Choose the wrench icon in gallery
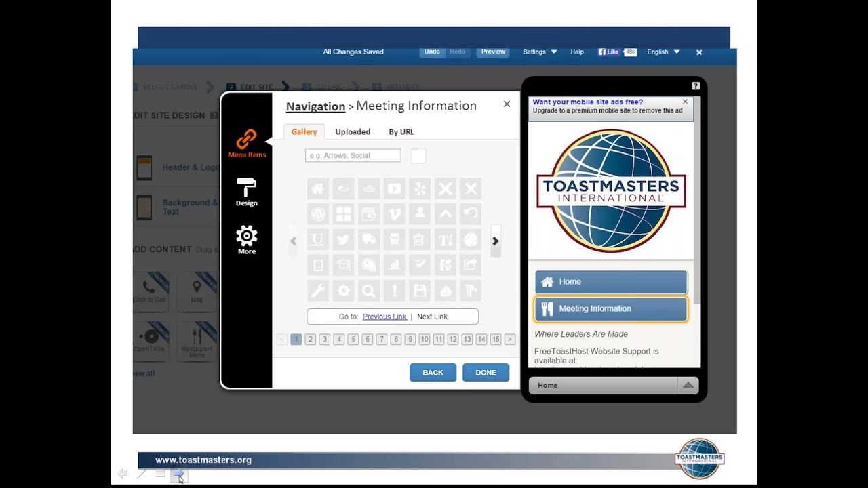 pyautogui.click(x=317, y=291)
